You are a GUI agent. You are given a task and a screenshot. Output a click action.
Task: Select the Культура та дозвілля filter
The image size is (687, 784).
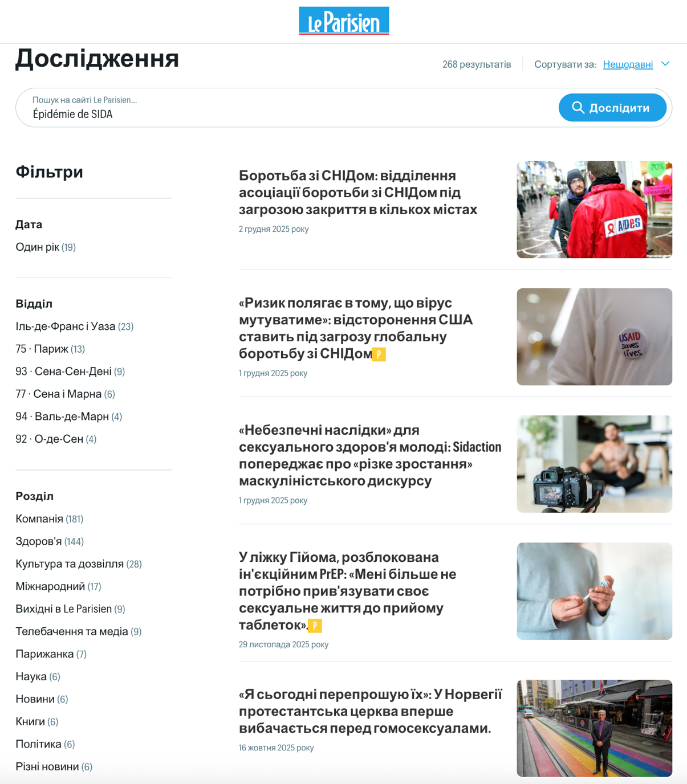click(79, 563)
